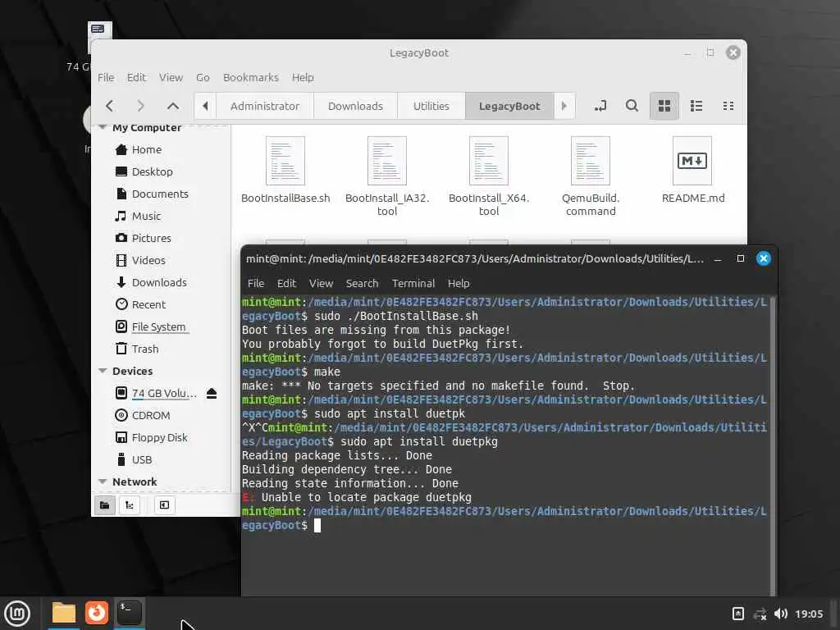Image resolution: width=840 pixels, height=630 pixels.
Task: Show tree view sidebar button
Action: click(x=130, y=505)
